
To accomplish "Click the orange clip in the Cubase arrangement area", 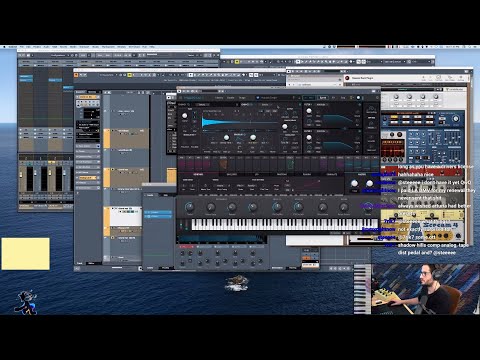I will [x=172, y=176].
